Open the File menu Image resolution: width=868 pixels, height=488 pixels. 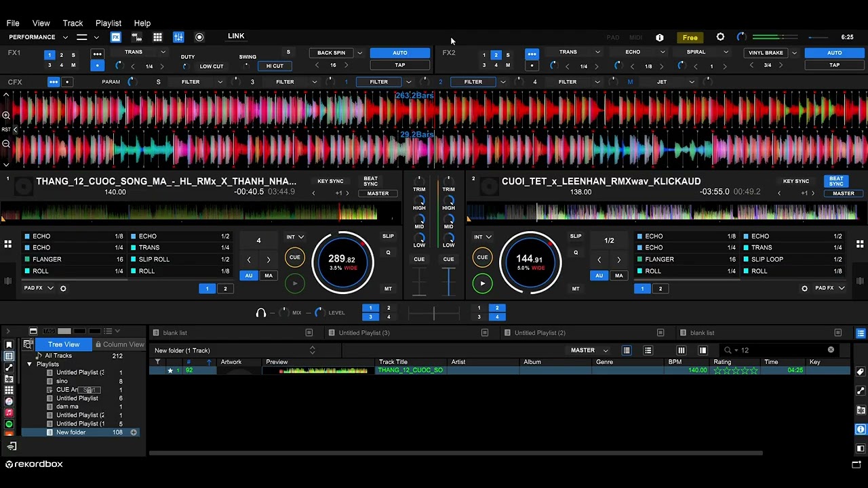pos(13,23)
